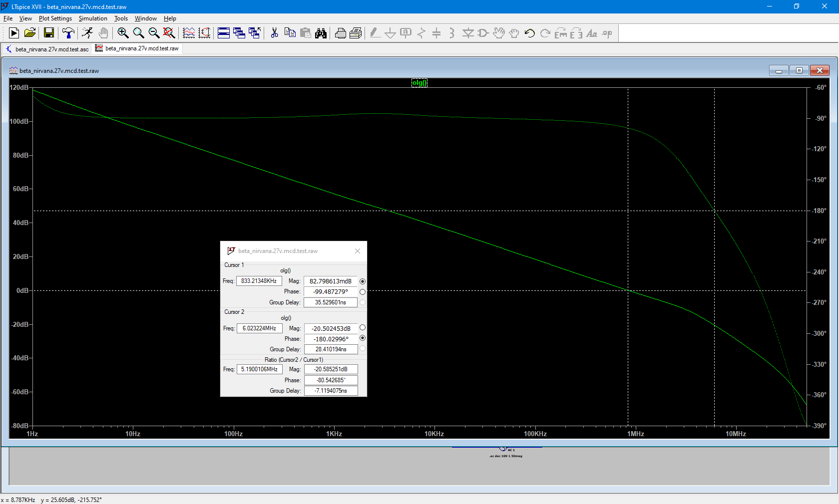Click the Close All Windows icon
The image size is (839, 504).
[x=255, y=33]
